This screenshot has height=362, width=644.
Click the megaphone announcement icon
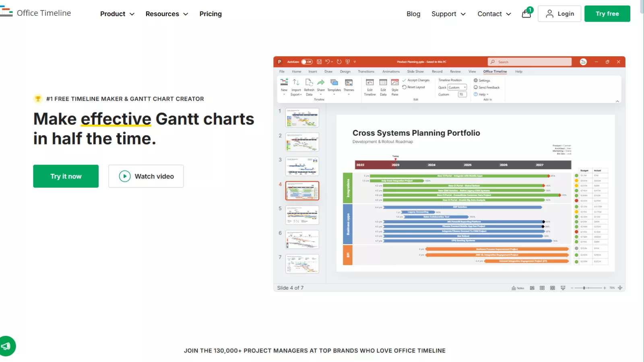pyautogui.click(x=6, y=346)
